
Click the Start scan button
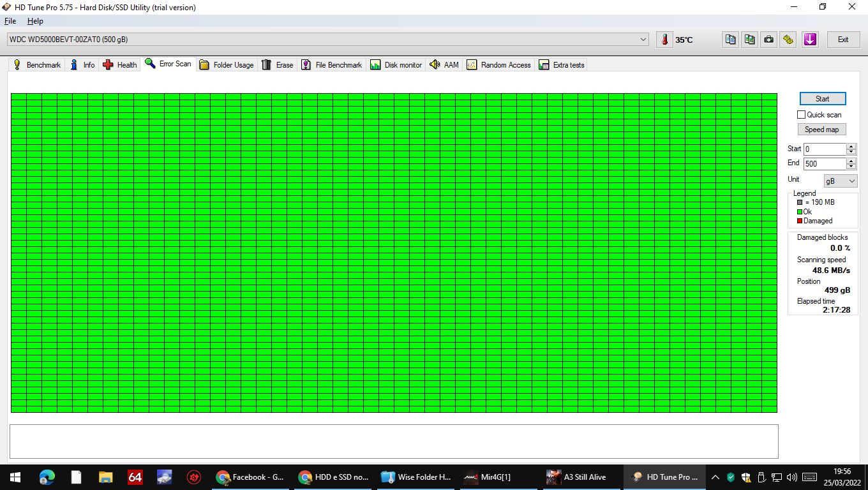(x=823, y=99)
